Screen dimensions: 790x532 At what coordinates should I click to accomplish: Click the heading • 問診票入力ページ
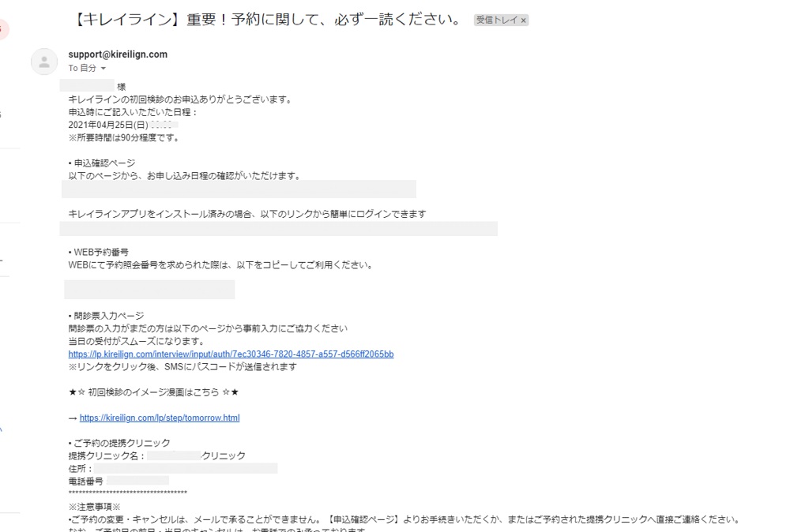click(x=107, y=316)
